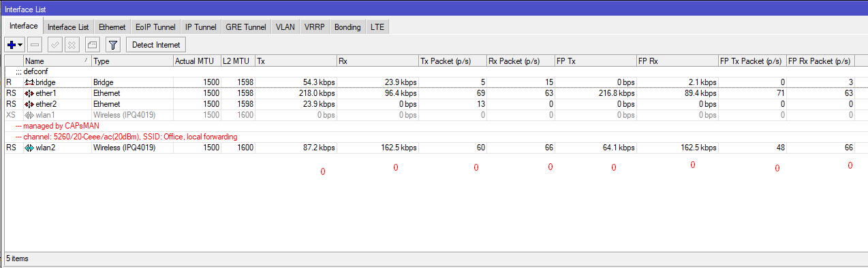Click the RS flag of ether1
The width and height of the screenshot is (868, 268).
coord(11,93)
